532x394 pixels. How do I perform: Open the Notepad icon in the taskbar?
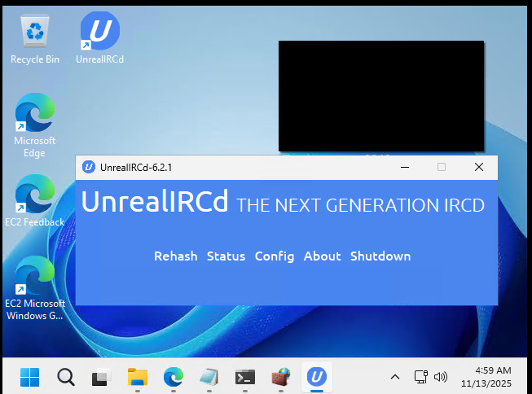(x=209, y=377)
